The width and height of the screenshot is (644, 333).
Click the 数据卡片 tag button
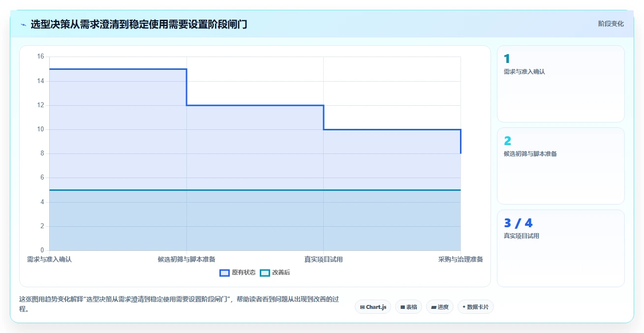tap(475, 307)
